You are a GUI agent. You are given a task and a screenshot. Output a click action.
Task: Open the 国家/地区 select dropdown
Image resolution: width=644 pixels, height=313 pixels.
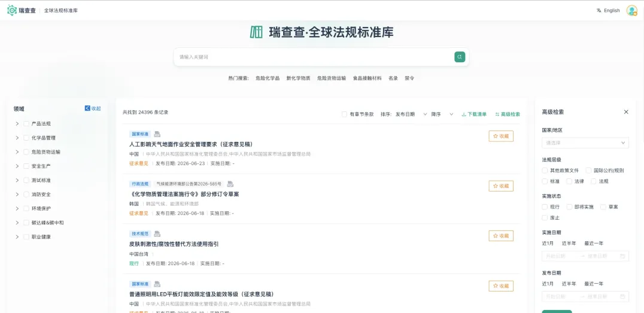click(585, 143)
